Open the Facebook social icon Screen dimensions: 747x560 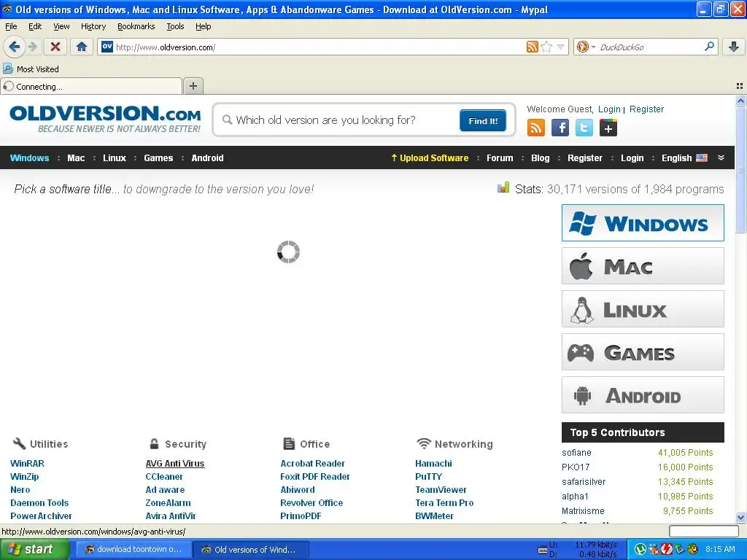point(560,128)
